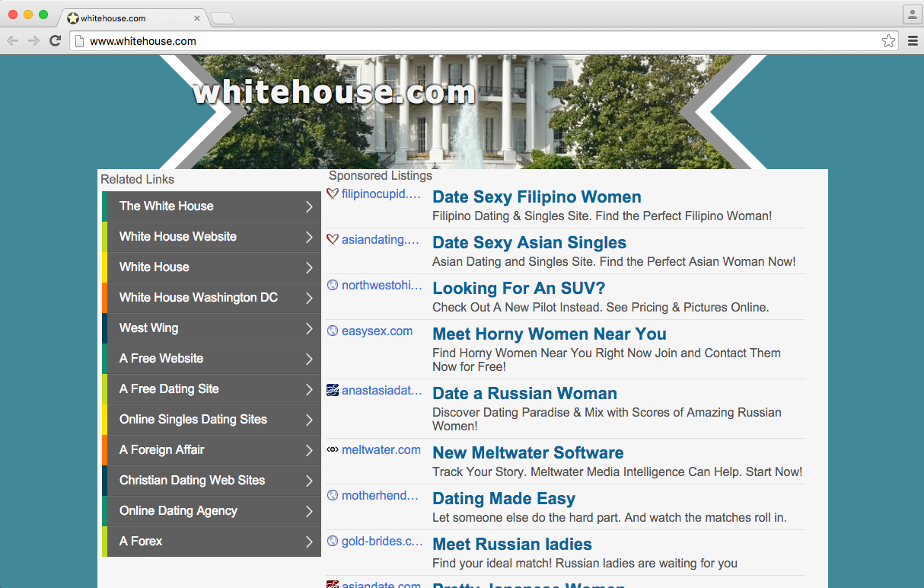This screenshot has width=924, height=588.
Task: Visit the asiandating domain link
Action: pyautogui.click(x=381, y=240)
